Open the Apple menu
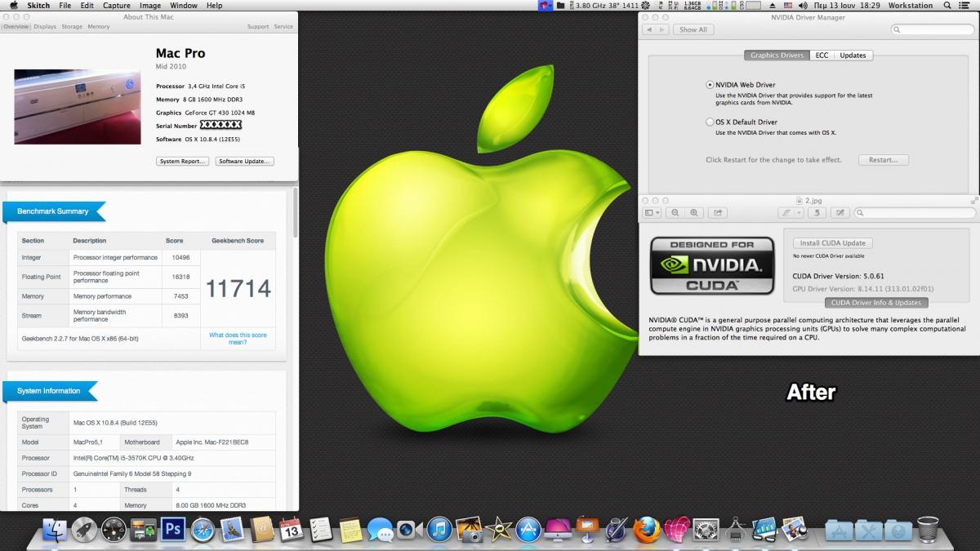The image size is (980, 551). coord(13,6)
